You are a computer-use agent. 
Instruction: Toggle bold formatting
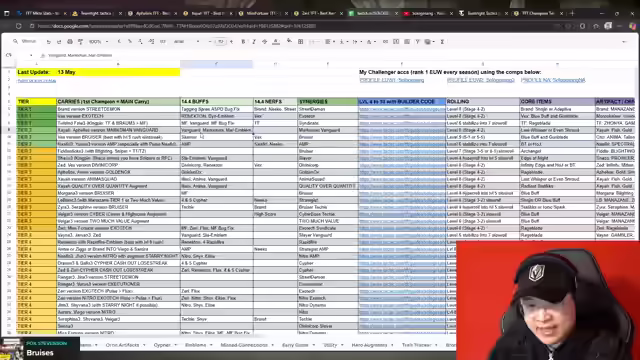coord(243,42)
